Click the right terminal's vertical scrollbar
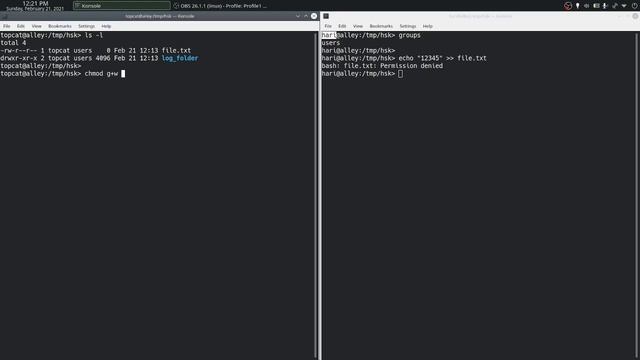 tap(637, 195)
